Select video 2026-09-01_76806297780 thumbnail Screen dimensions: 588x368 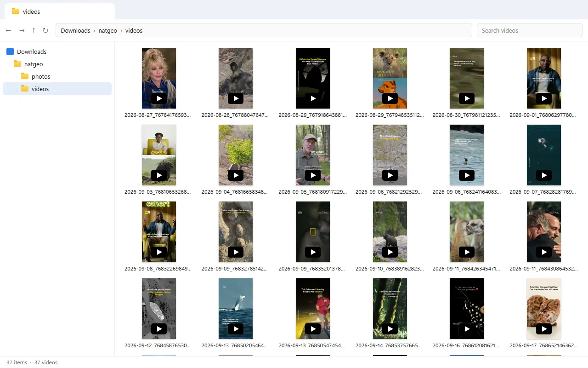(x=544, y=78)
